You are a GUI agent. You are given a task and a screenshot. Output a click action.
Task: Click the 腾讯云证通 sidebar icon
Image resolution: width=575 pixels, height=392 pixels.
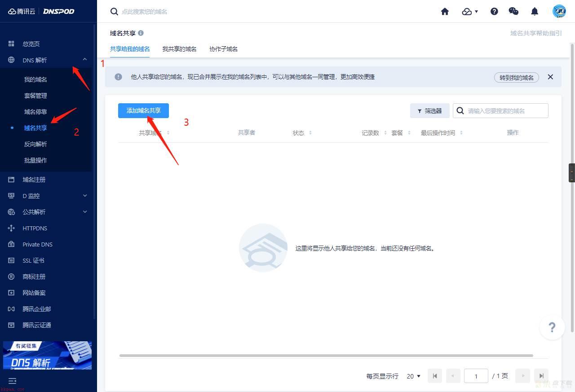click(11, 325)
